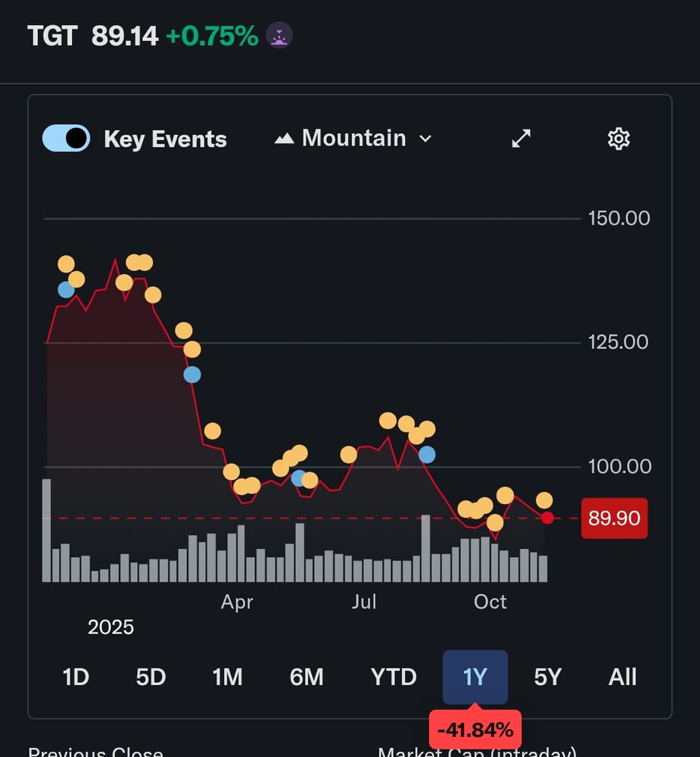700x757 pixels.
Task: Toggle the Key Events switch off
Action: [x=66, y=139]
